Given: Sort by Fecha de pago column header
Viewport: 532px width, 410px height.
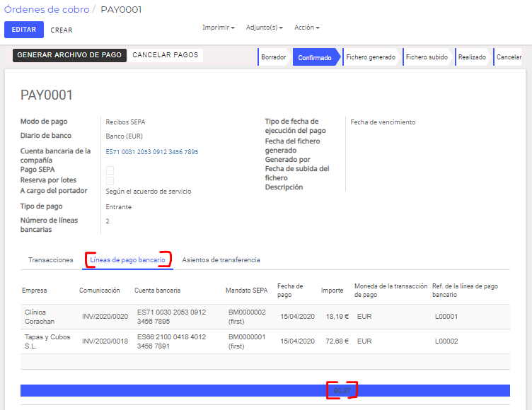Looking at the screenshot, I should pyautogui.click(x=290, y=291).
